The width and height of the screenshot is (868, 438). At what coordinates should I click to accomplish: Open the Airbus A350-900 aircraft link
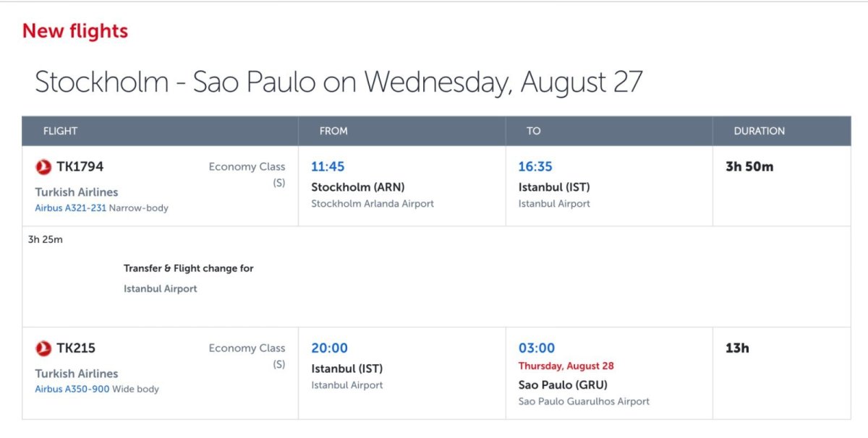72,390
